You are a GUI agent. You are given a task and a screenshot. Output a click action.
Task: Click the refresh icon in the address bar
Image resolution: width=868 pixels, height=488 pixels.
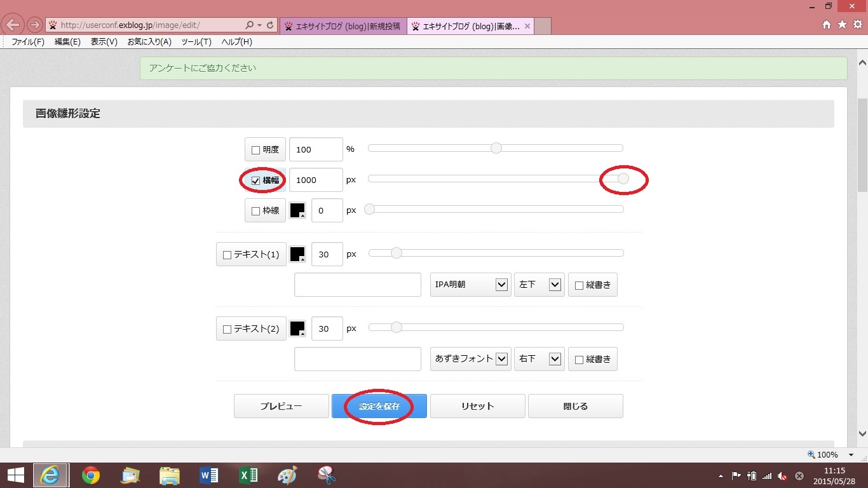click(x=270, y=25)
